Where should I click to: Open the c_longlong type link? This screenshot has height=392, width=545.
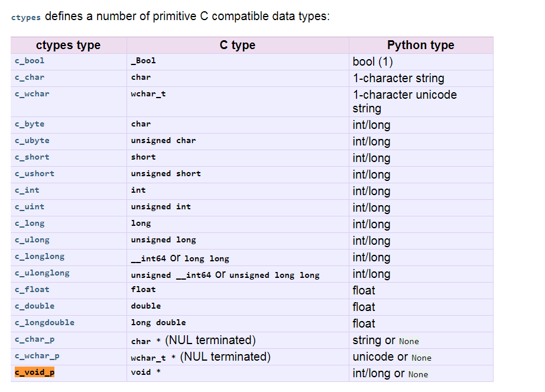40,257
